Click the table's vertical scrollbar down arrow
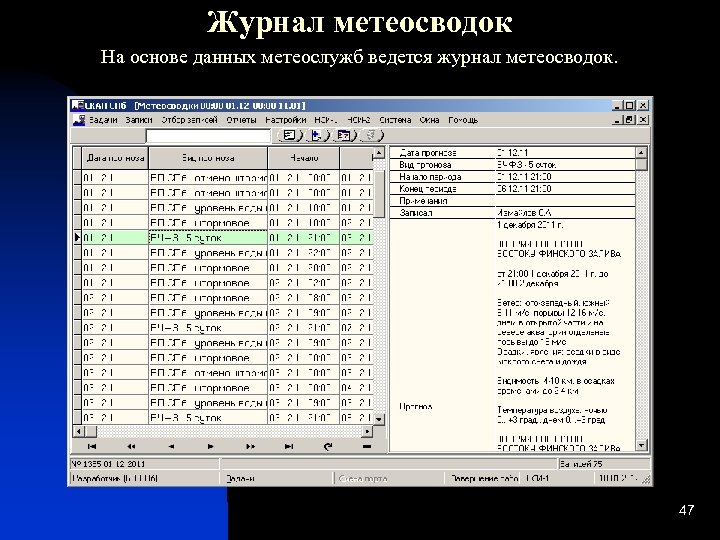The width and height of the screenshot is (720, 540). click(x=379, y=419)
